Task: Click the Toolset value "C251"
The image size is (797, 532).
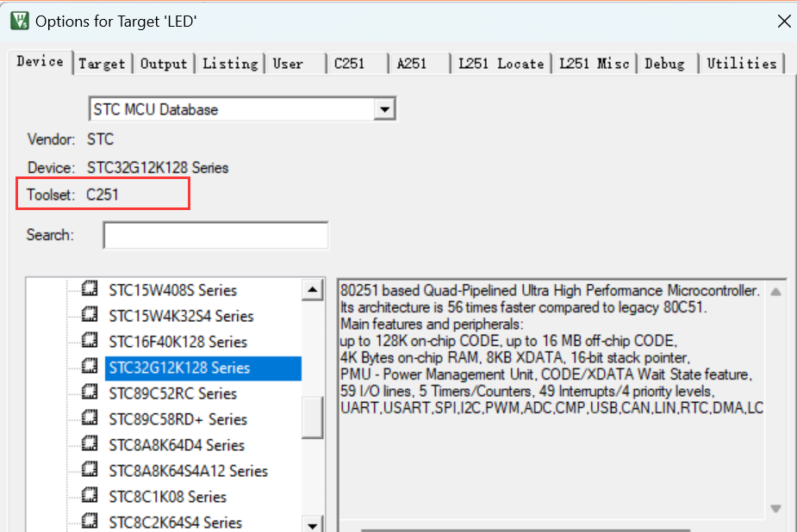Action: tap(103, 195)
